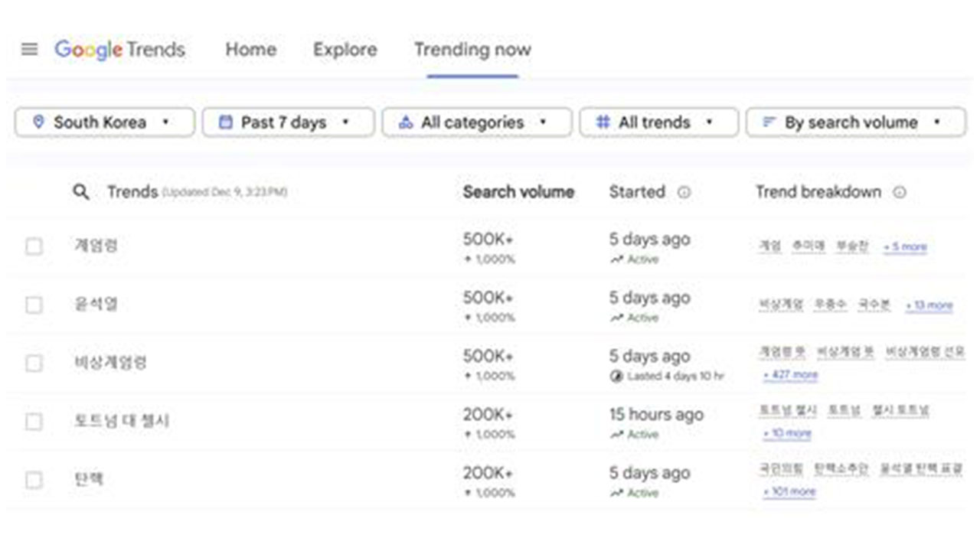
Task: Select the checkbox for the third trend row
Action: [34, 364]
